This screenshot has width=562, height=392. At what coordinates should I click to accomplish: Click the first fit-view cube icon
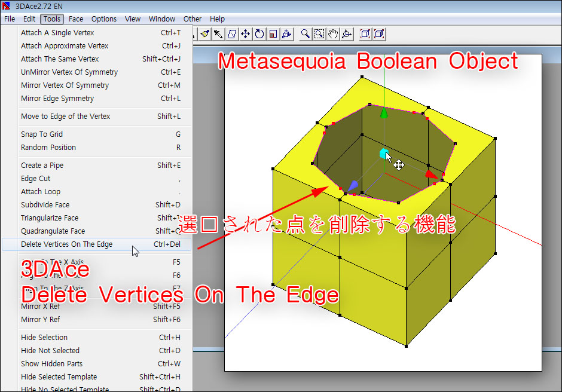point(365,34)
